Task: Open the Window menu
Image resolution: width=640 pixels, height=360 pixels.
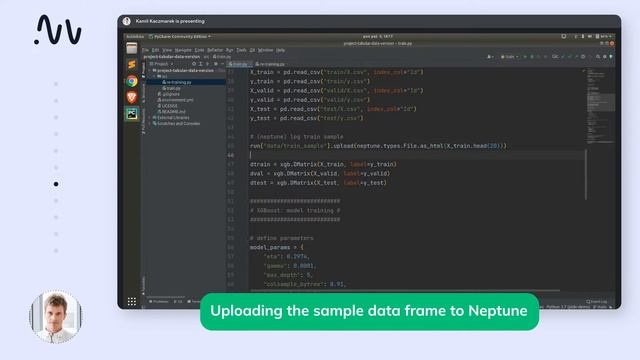Action: [265, 50]
